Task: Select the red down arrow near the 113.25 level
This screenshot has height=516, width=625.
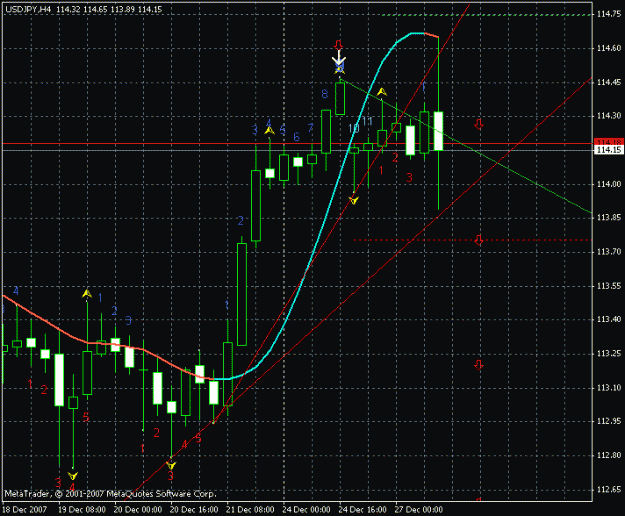Action: click(x=479, y=364)
